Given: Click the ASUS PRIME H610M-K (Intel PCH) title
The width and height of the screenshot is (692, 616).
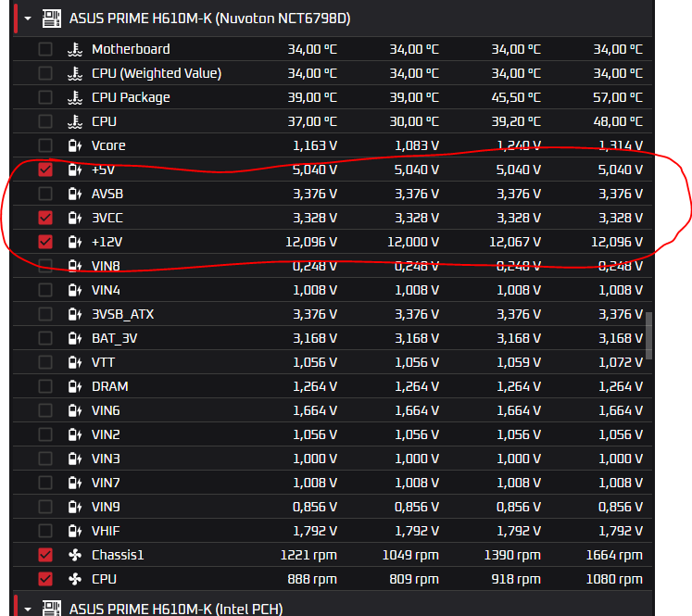Looking at the screenshot, I should (176, 609).
